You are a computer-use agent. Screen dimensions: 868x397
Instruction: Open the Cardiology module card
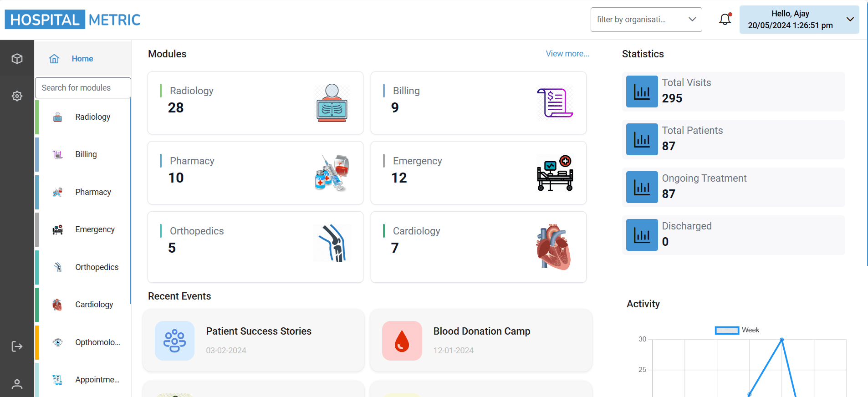[478, 247]
